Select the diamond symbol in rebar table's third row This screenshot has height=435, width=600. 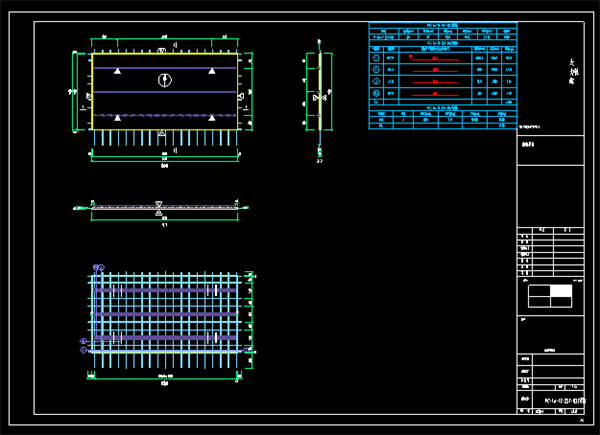(376, 81)
